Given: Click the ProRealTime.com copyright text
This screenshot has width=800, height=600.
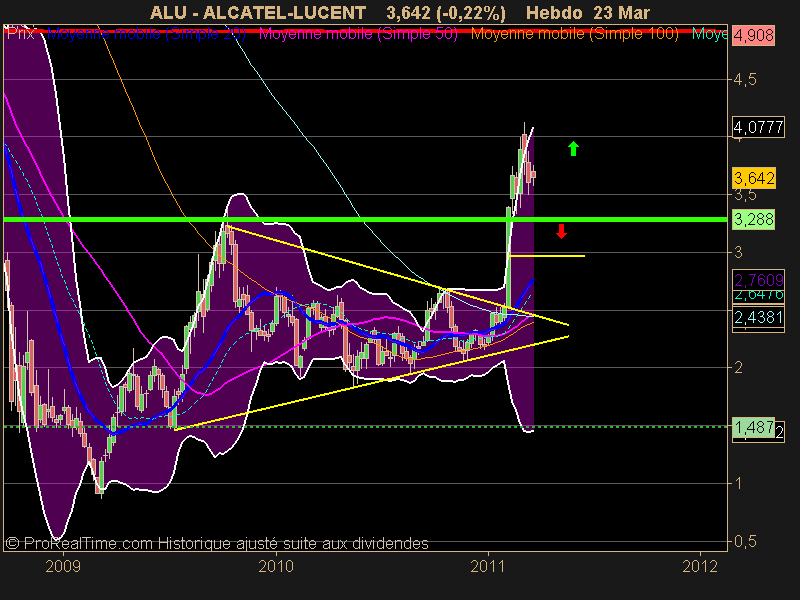Looking at the screenshot, I should pos(217,543).
